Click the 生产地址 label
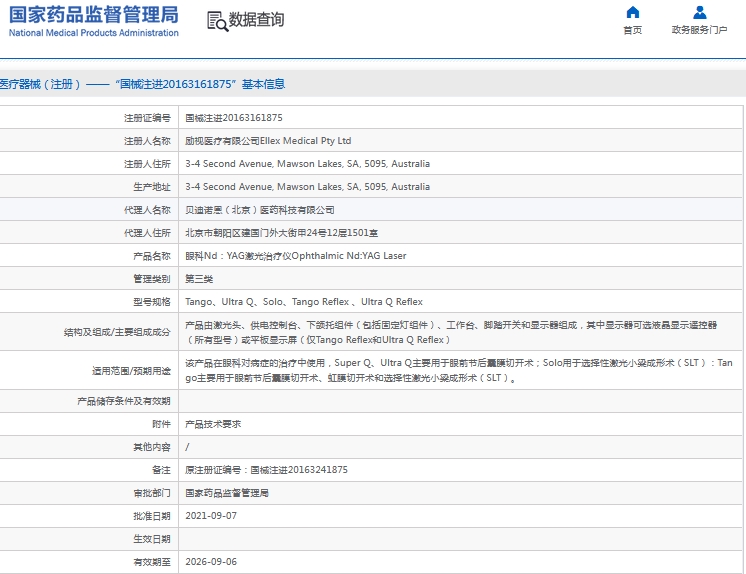The image size is (746, 574). [x=152, y=187]
